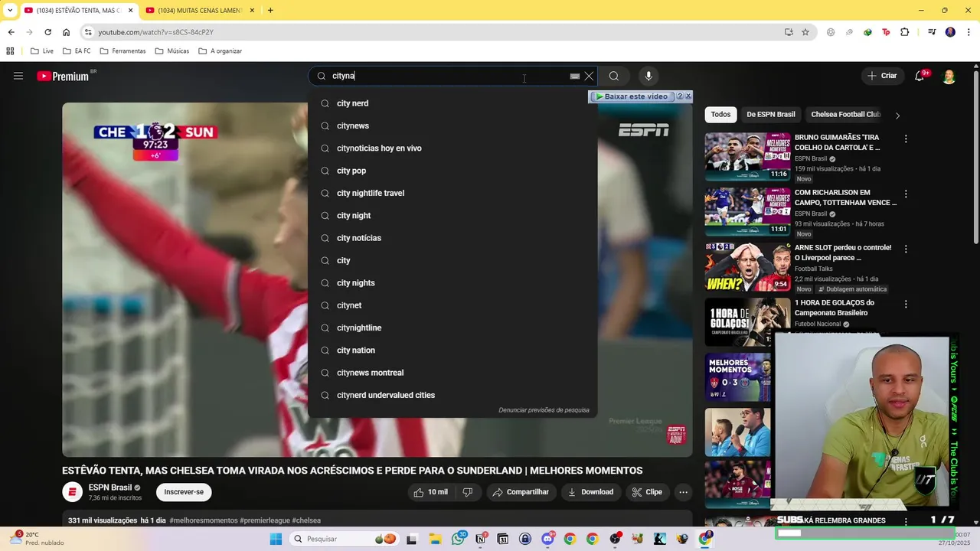Open options for 1 Hora de Golaços video

[x=906, y=305]
